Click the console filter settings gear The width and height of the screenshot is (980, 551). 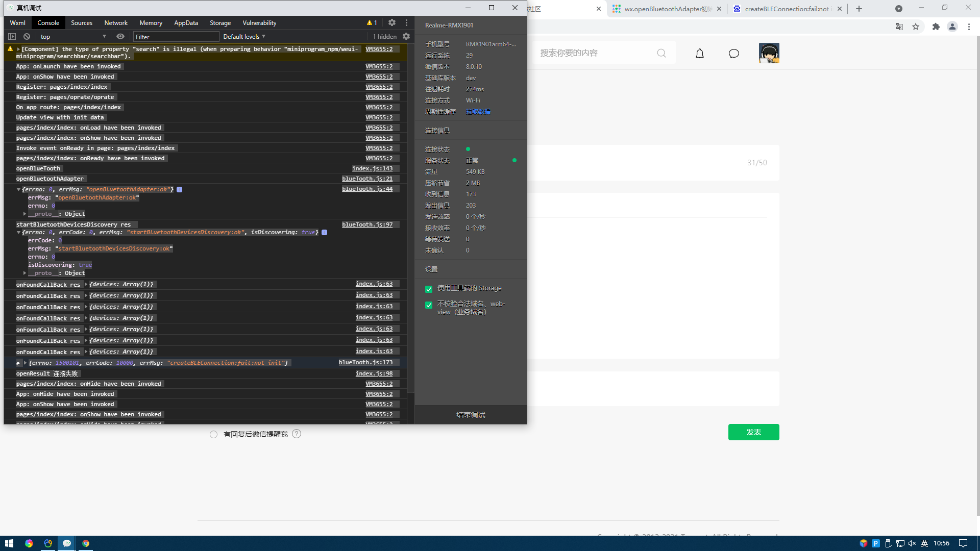point(406,36)
